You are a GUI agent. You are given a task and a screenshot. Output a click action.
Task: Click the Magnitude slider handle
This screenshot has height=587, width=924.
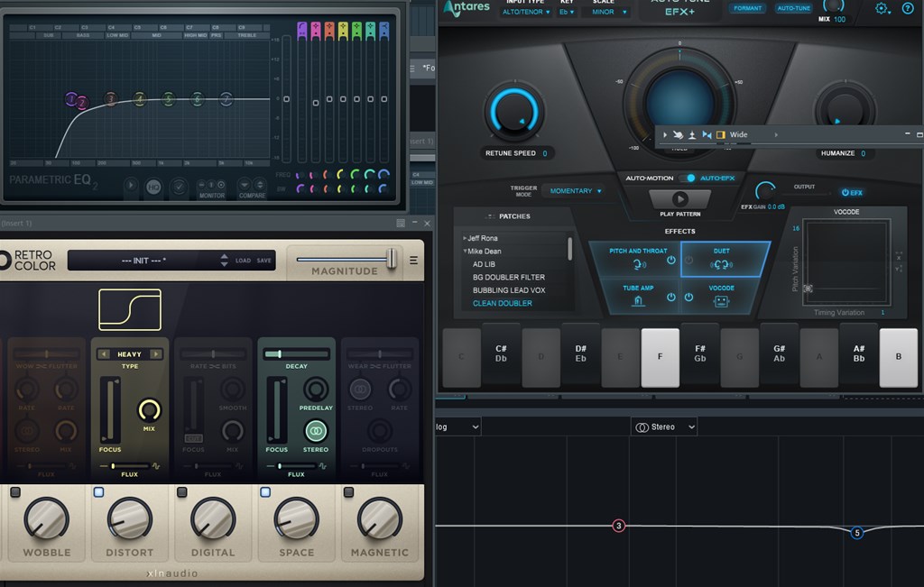(x=392, y=259)
